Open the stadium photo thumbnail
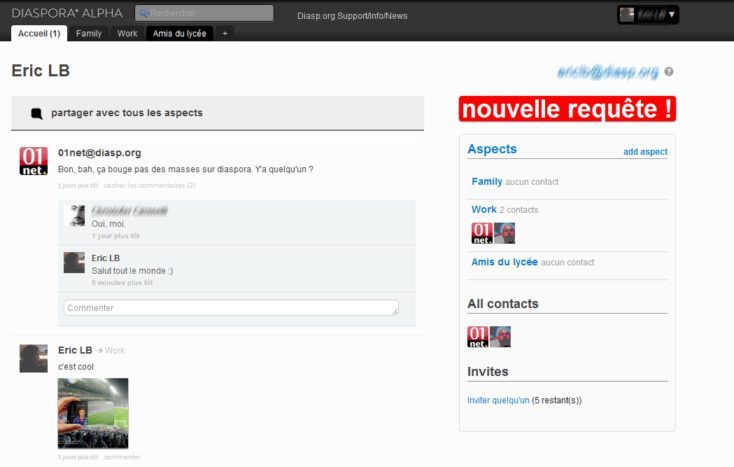 pos(93,413)
